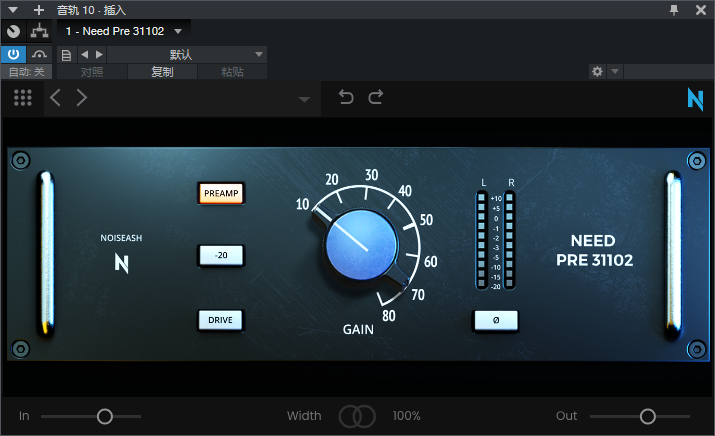Click the NEED PRE 31102 title text
Image resolution: width=715 pixels, height=436 pixels.
pos(594,250)
